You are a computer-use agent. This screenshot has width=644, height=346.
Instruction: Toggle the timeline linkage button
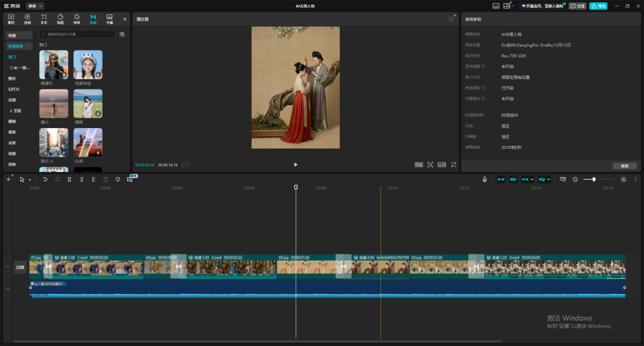click(526, 179)
